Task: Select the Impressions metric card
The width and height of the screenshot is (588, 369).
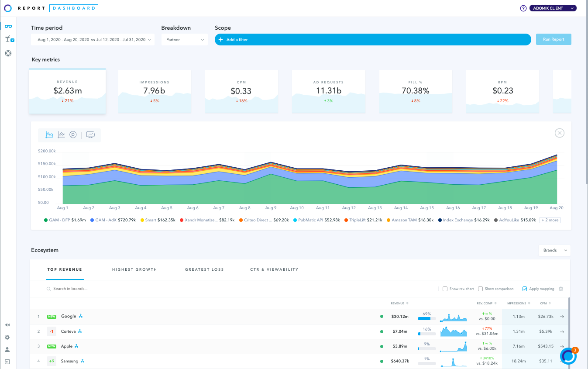Action: coord(155,91)
